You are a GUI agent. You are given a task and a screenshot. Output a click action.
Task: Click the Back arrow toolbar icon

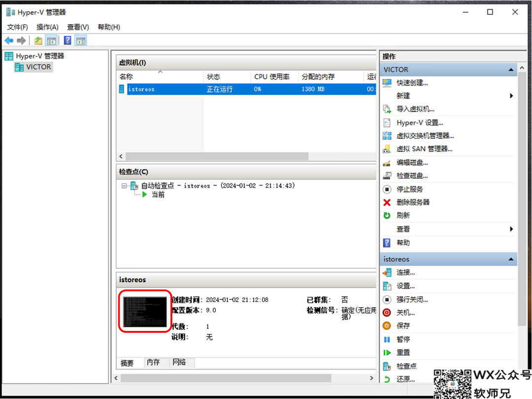9,41
